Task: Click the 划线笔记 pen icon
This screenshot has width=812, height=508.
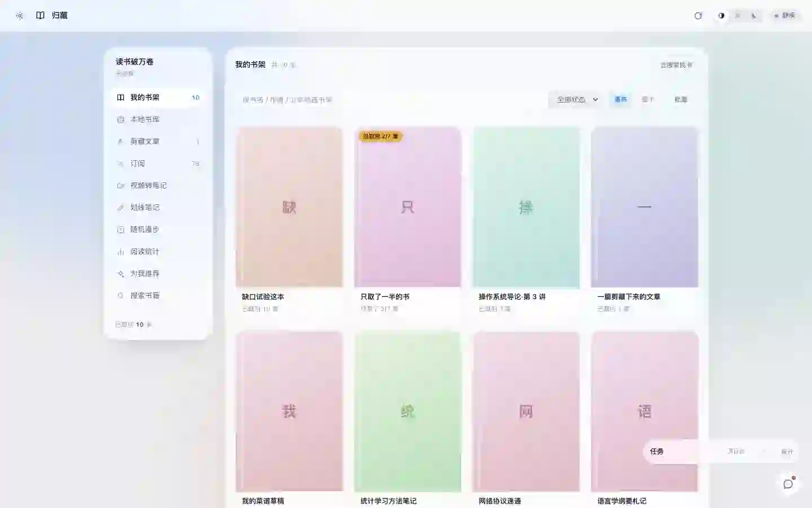Action: (120, 208)
